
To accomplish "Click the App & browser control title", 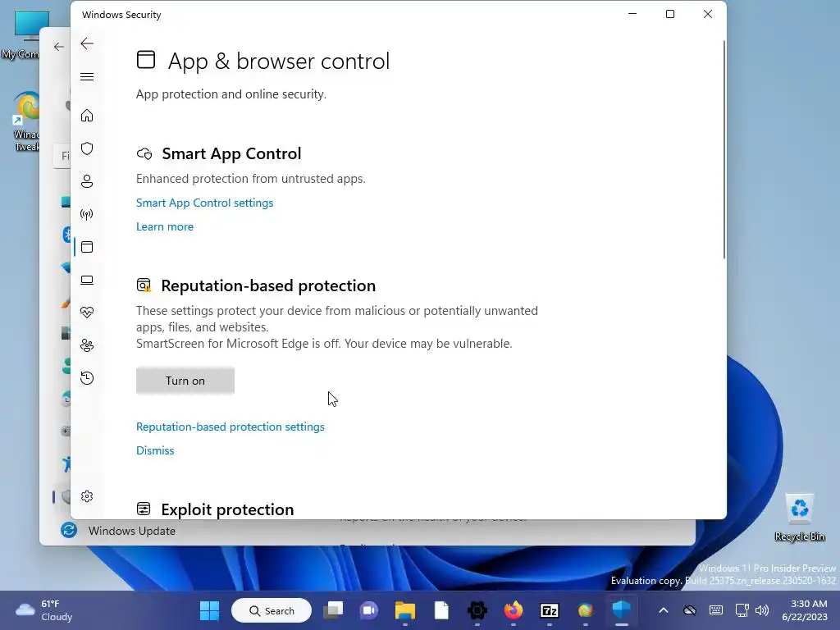I will tap(279, 61).
